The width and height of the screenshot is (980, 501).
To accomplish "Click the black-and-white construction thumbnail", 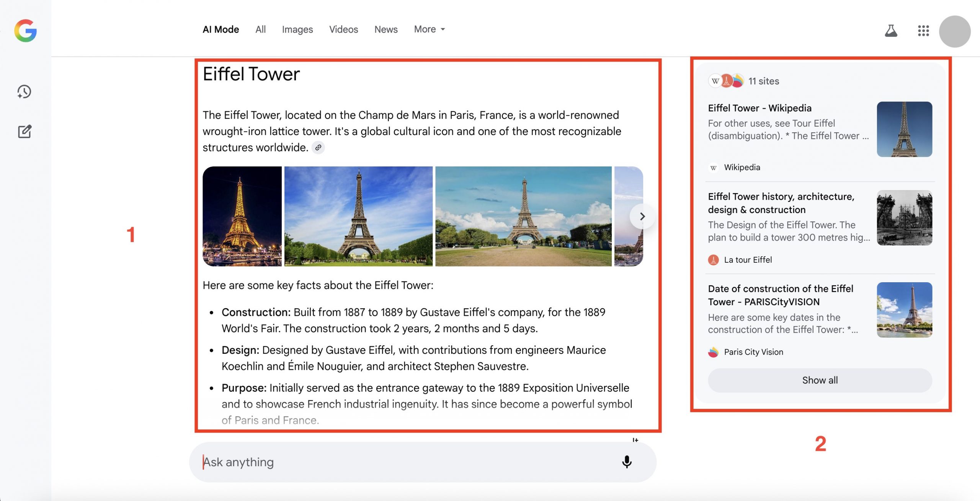I will [905, 218].
